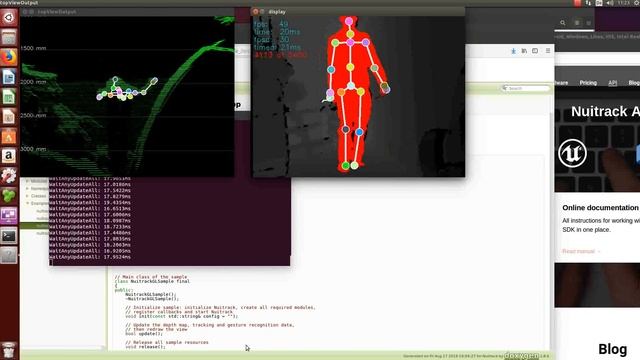Collapse the Examples tree node
The image size is (640, 360).
tap(27, 203)
